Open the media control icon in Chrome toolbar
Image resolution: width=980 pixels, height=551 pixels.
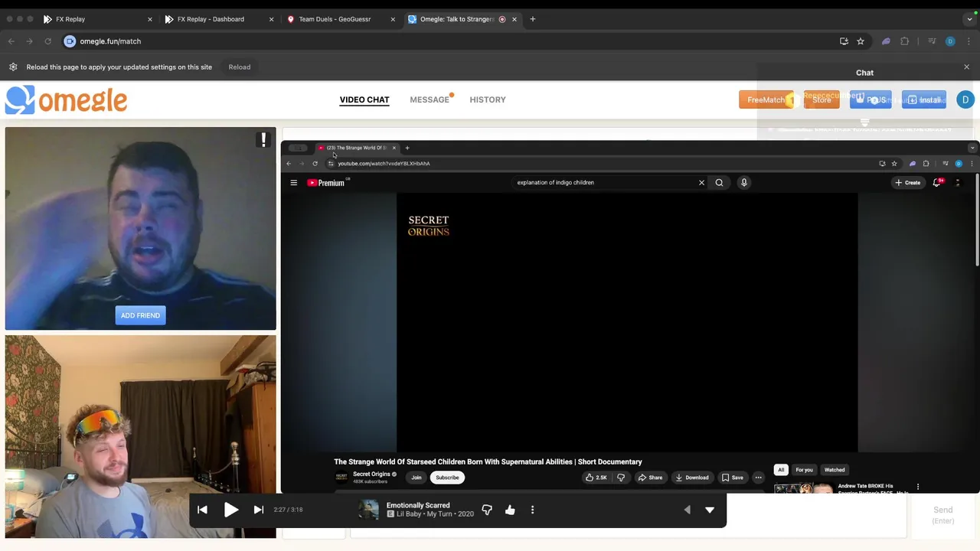[932, 41]
